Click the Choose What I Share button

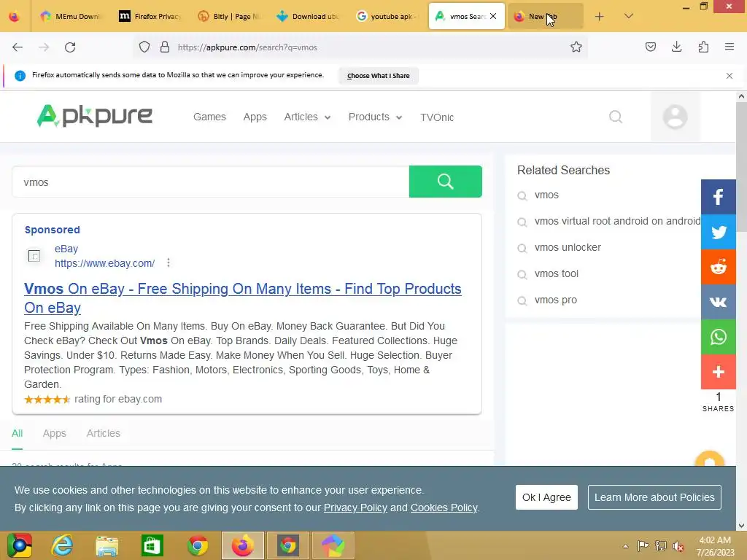[x=379, y=76]
